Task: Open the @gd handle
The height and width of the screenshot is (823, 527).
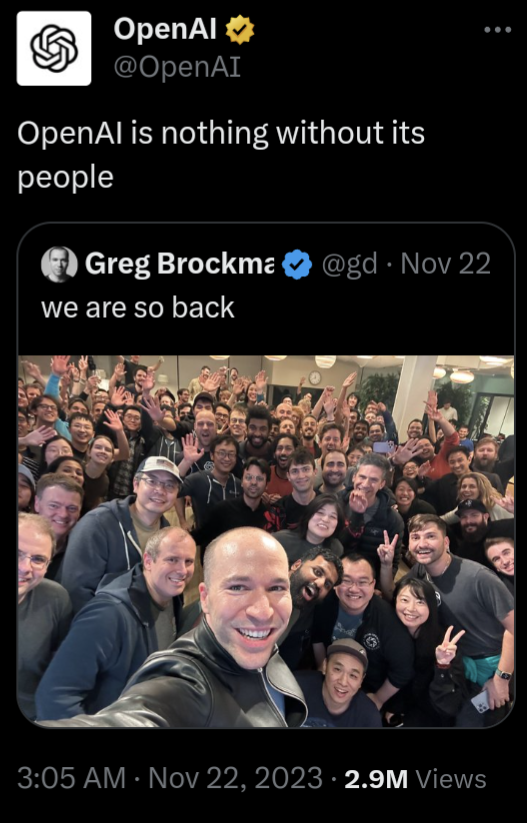Action: tap(349, 264)
